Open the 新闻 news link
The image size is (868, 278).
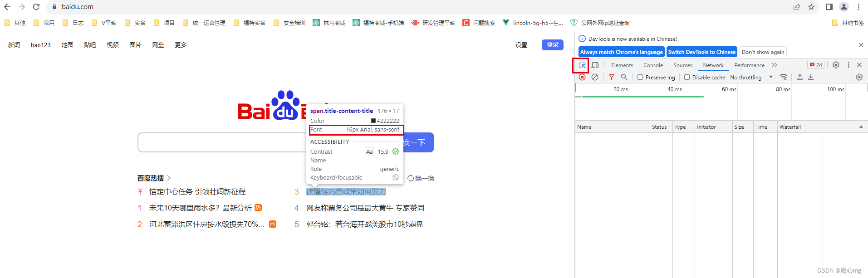tap(14, 45)
